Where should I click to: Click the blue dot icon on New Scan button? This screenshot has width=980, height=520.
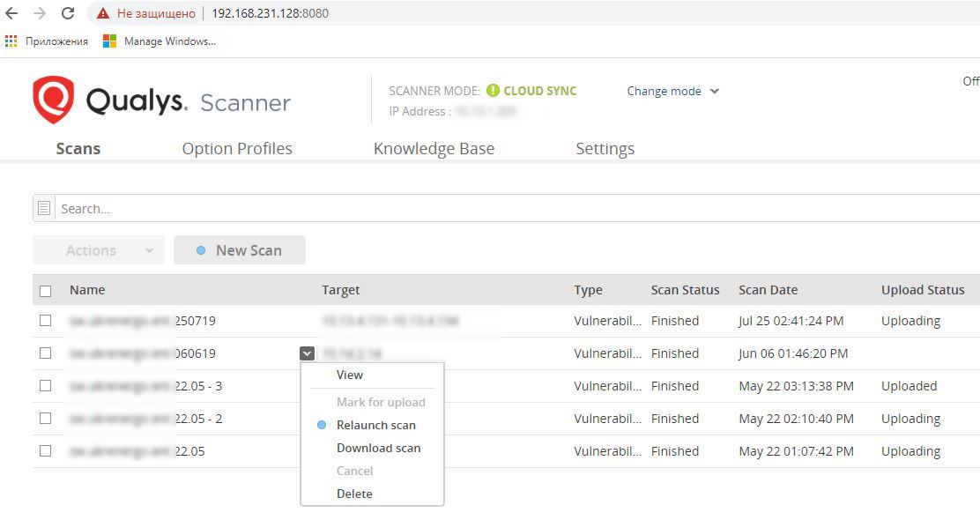[203, 250]
